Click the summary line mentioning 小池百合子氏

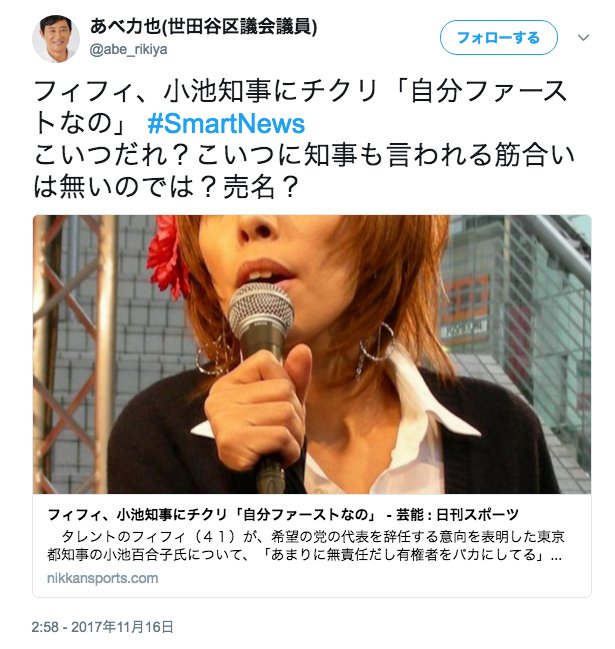[x=304, y=554]
